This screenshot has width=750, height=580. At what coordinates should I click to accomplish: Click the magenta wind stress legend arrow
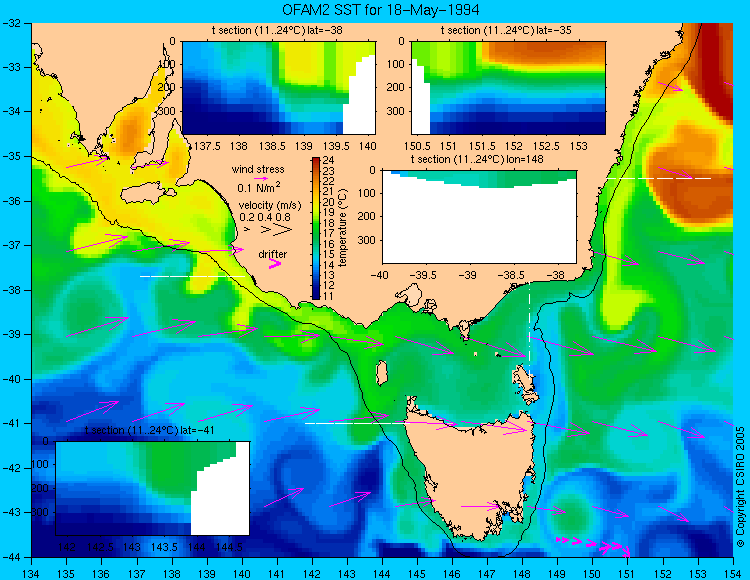261,178
